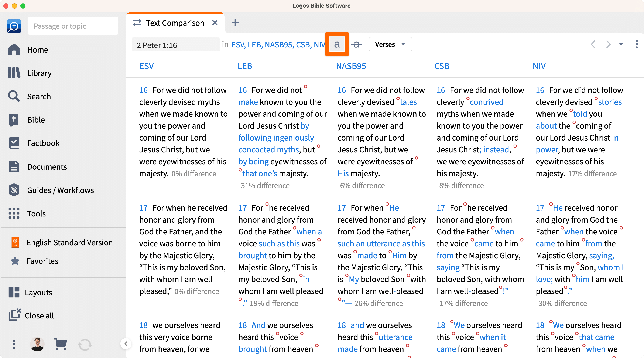644x358 pixels.
Task: Click 'following ingeniously' in LEB verse 16
Action: tap(276, 138)
